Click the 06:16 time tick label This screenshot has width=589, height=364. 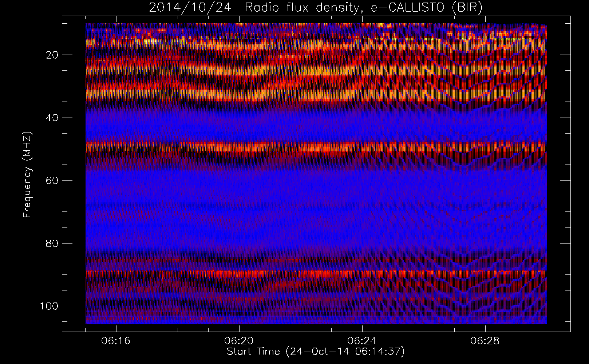[116, 341]
